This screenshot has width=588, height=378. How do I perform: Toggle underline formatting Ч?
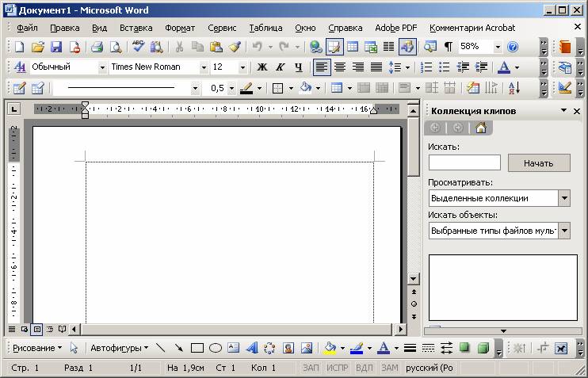point(299,67)
